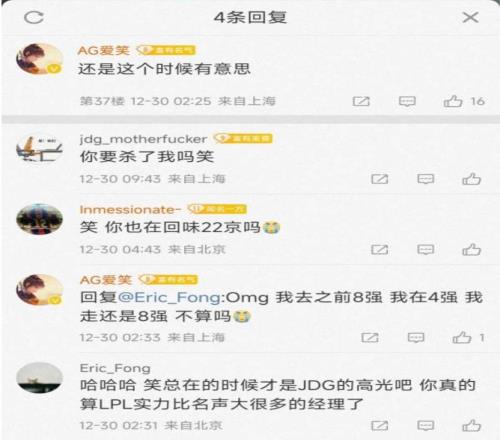
Task: Open the @Eric_Fong mention link
Action: (x=171, y=297)
